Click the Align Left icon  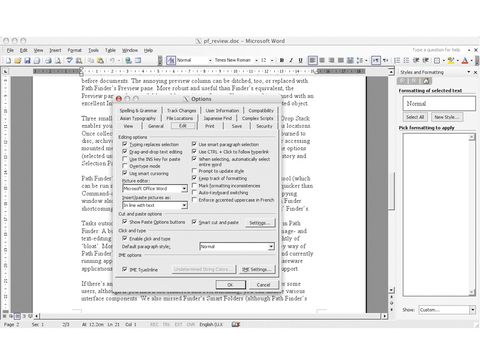[x=313, y=60]
